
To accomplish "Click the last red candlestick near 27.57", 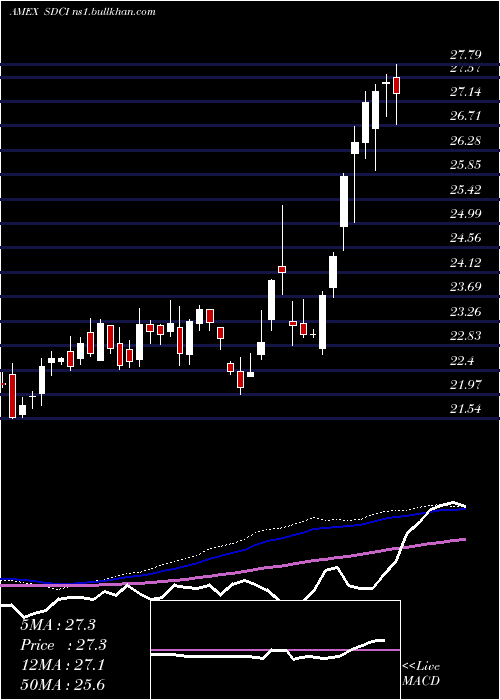I will 396,85.
